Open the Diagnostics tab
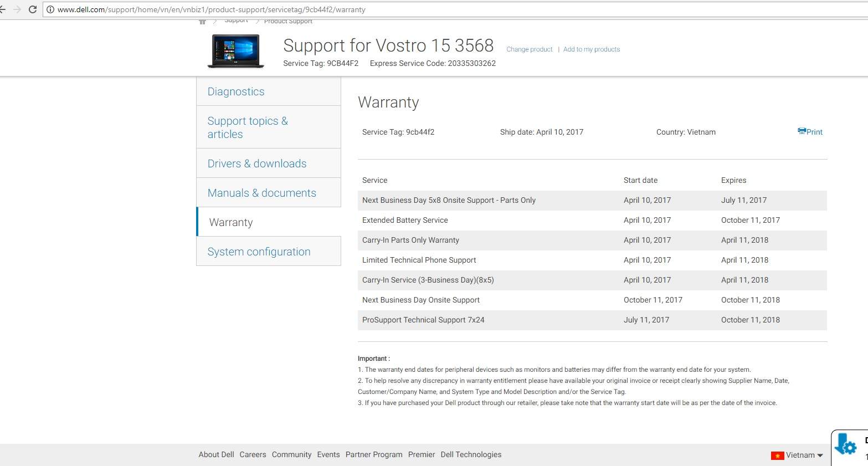The height and width of the screenshot is (466, 868). coord(269,91)
